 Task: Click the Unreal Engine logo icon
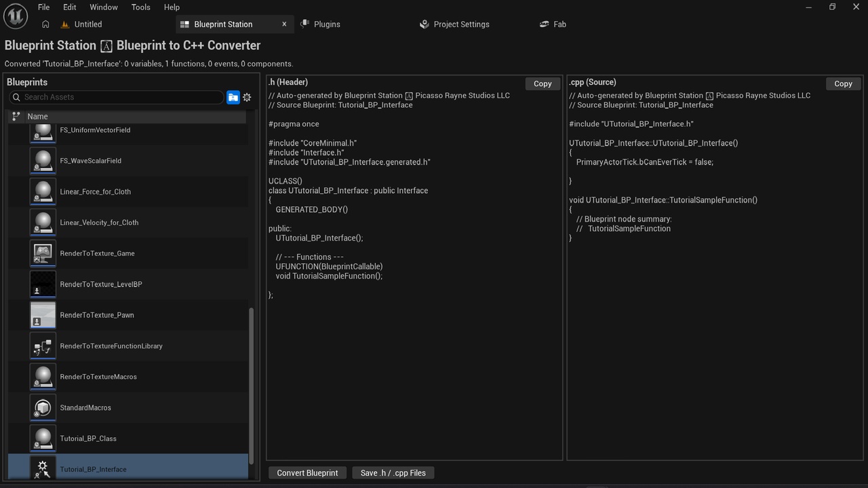(x=16, y=16)
